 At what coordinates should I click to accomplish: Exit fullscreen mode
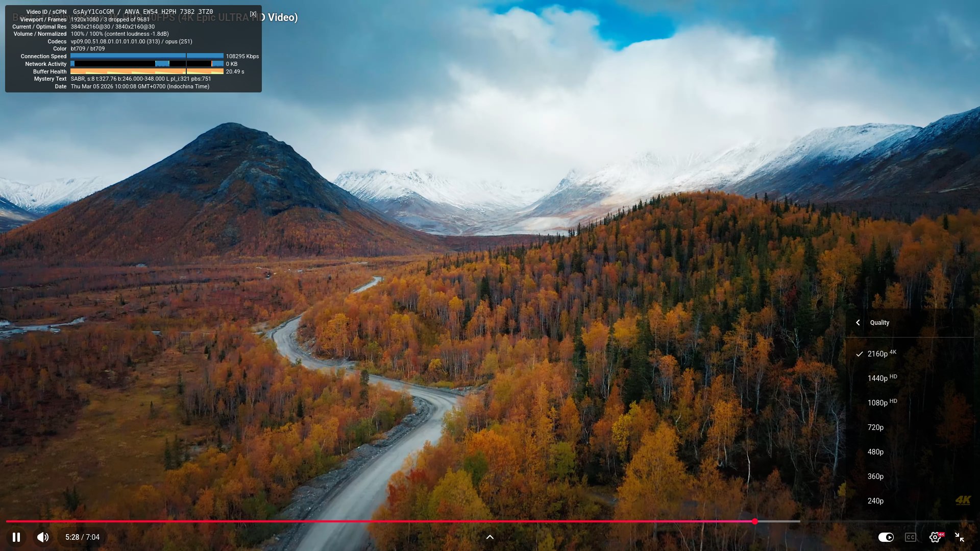(x=960, y=537)
